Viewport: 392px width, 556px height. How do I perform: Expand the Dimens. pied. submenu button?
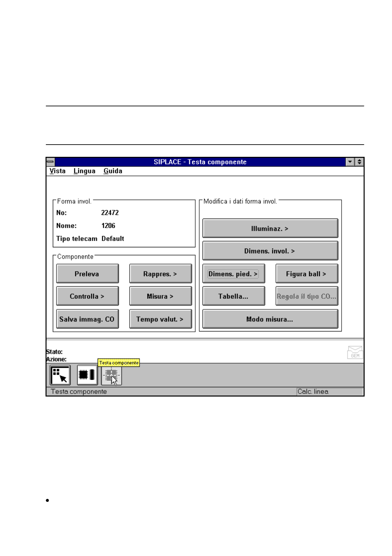pos(234,274)
